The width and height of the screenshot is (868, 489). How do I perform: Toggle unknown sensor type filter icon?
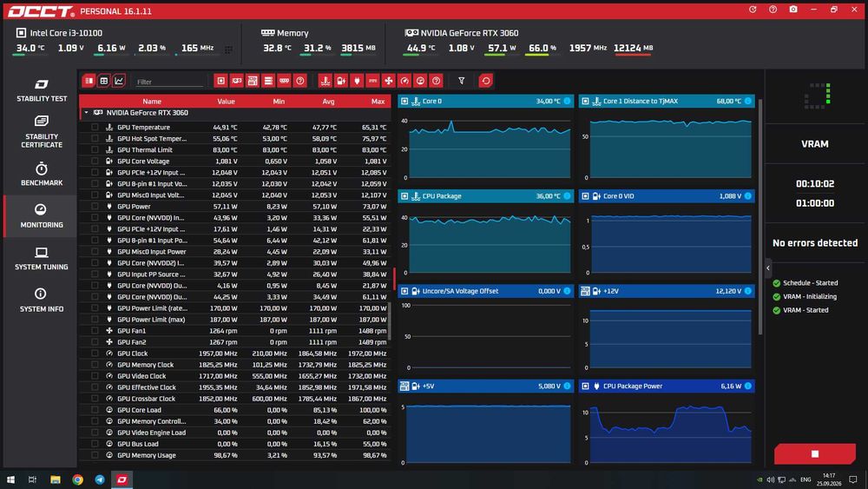[437, 81]
